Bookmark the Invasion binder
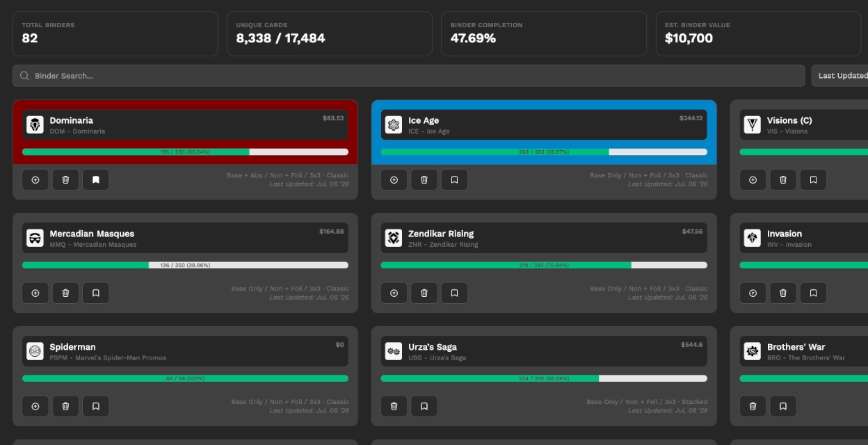The image size is (868, 445). click(814, 293)
